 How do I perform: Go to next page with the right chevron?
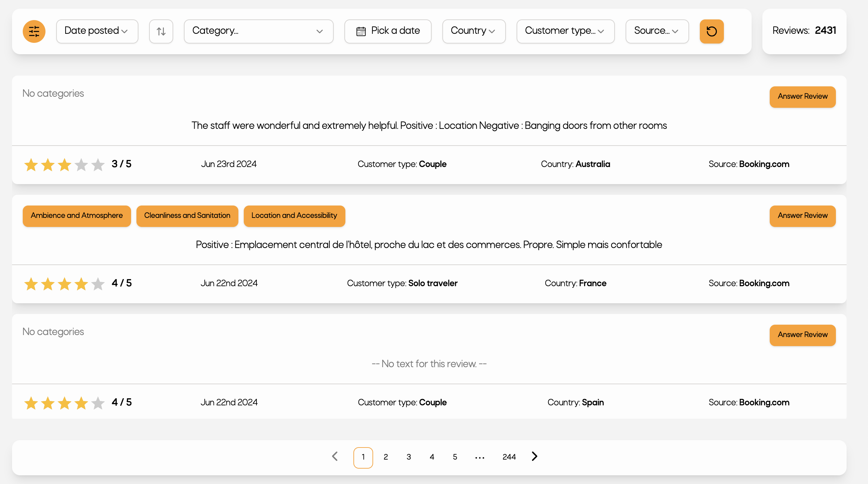tap(534, 456)
